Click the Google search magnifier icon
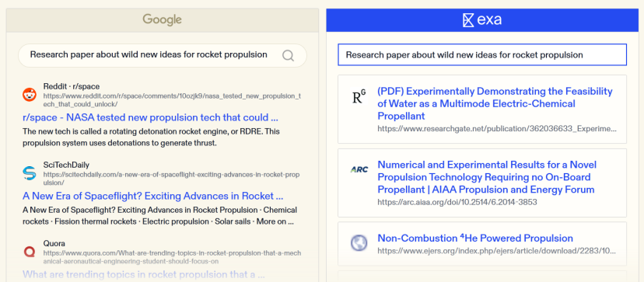Image resolution: width=644 pixels, height=282 pixels. (289, 55)
